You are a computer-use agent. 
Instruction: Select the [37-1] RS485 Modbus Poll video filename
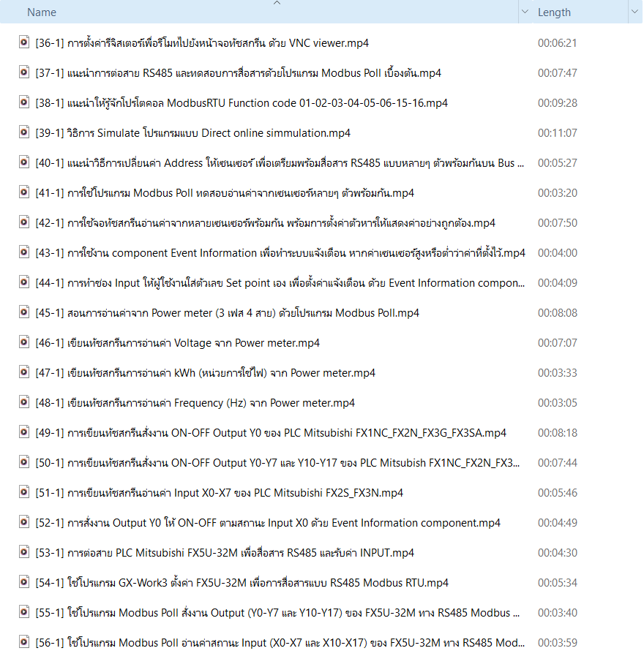pos(238,73)
